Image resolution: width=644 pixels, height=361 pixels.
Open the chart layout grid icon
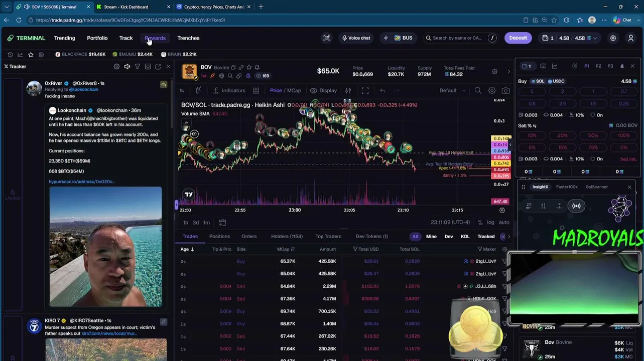[x=256, y=91]
